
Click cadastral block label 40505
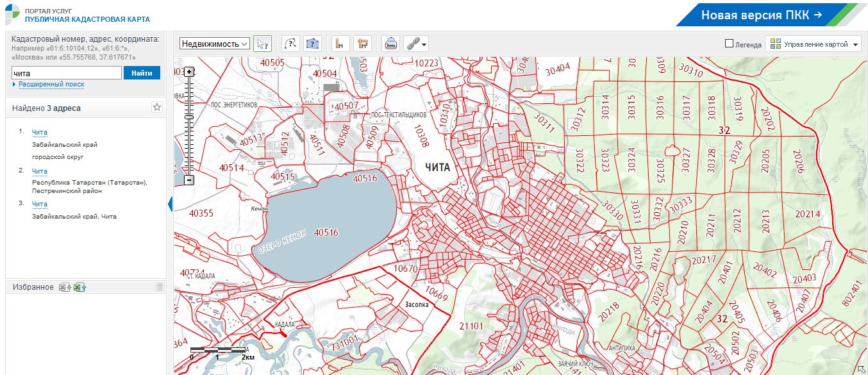(x=272, y=62)
